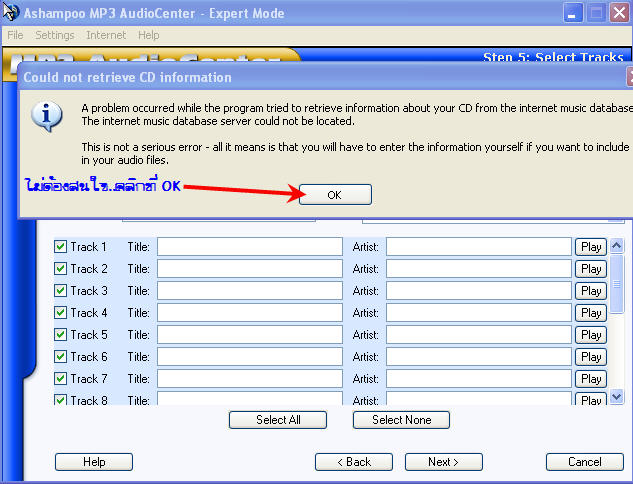Play Track 7
The width and height of the screenshot is (633, 484).
click(591, 379)
